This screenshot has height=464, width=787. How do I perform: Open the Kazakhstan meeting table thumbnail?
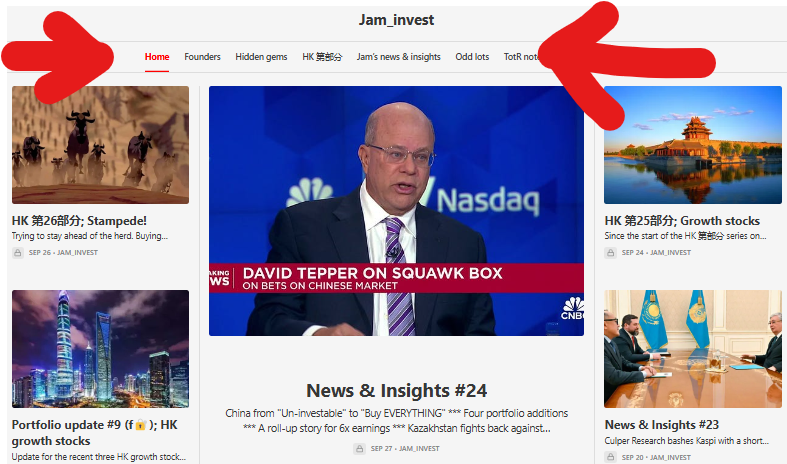[x=693, y=349]
